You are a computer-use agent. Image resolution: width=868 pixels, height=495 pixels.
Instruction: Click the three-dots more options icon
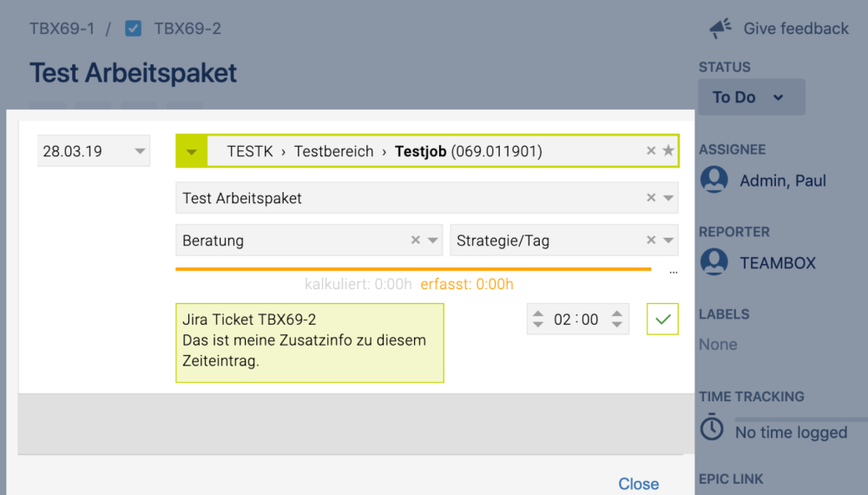click(674, 273)
